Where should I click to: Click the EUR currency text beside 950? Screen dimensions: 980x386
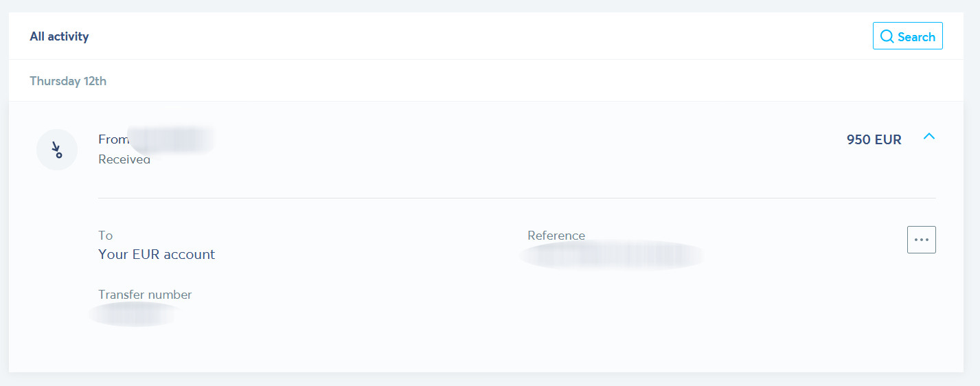(888, 139)
